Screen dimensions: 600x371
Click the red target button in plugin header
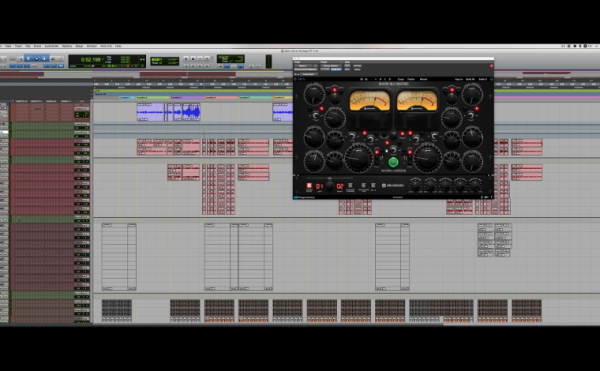pyautogui.click(x=492, y=66)
